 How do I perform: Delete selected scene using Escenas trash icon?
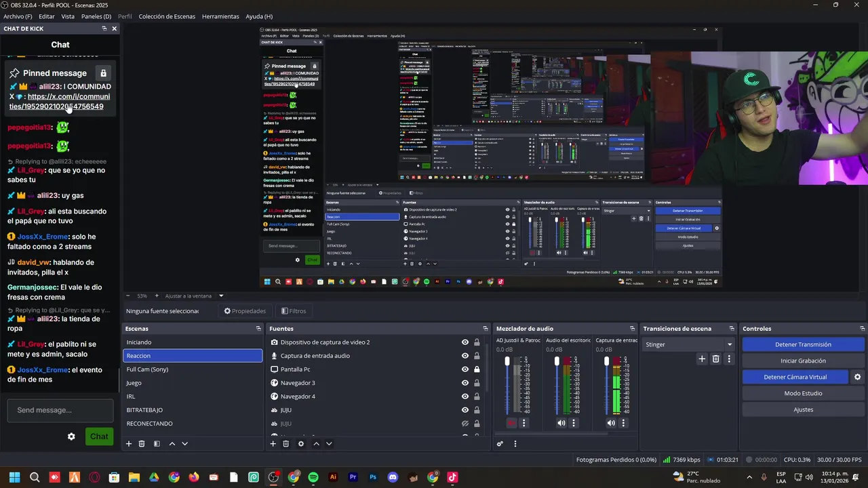coord(142,444)
